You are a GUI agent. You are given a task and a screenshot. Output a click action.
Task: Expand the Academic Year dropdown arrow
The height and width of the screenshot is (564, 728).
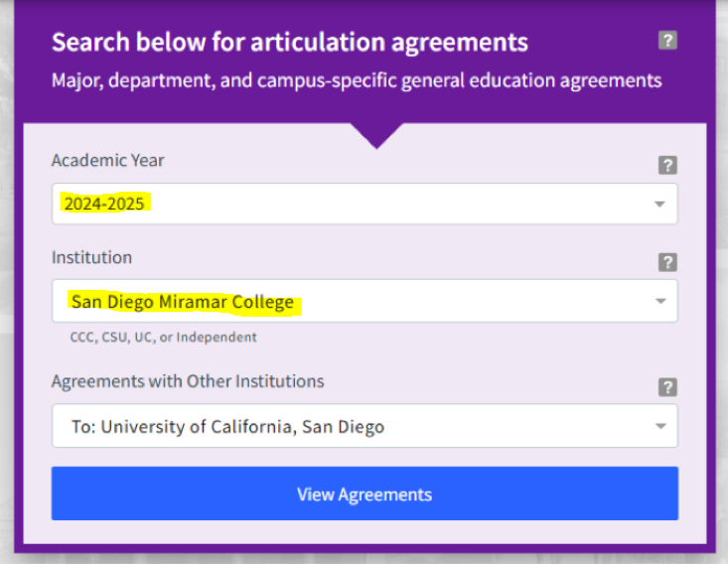pyautogui.click(x=659, y=205)
